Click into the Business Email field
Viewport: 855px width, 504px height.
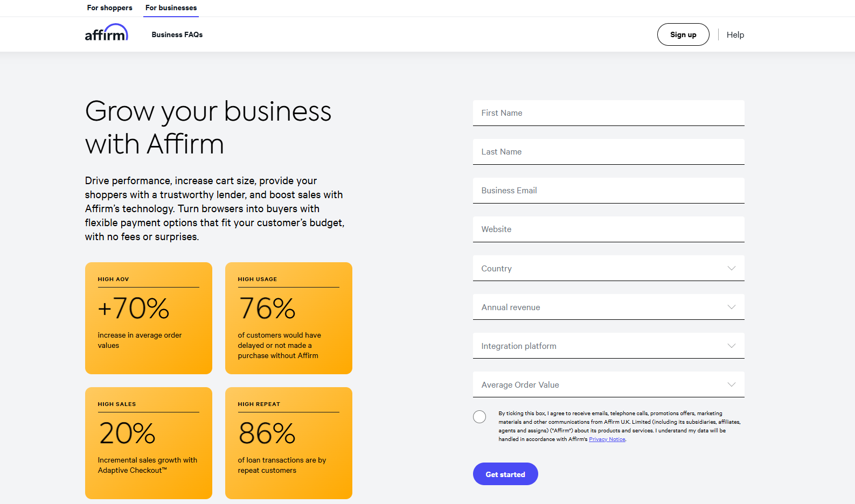tap(609, 191)
